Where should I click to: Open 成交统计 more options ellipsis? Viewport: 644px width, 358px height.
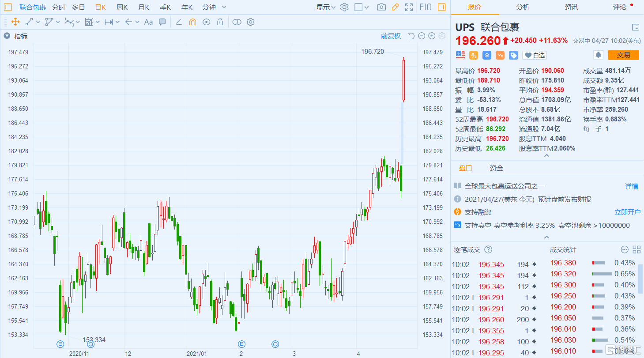pyautogui.click(x=625, y=249)
